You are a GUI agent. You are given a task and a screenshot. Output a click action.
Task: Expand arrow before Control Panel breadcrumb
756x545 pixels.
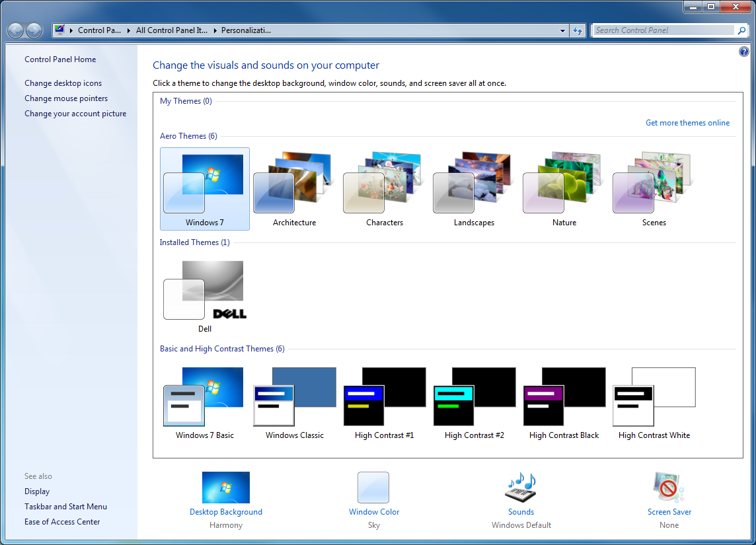pyautogui.click(x=71, y=30)
